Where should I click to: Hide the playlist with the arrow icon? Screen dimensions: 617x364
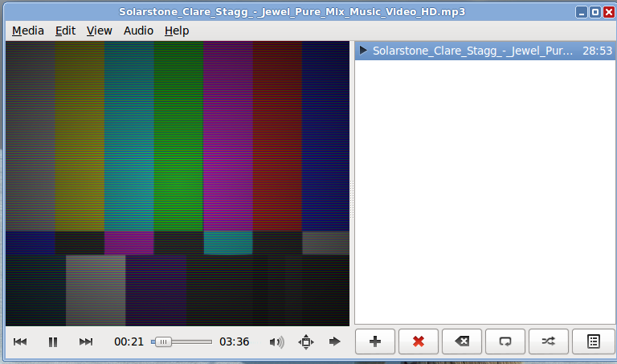coord(335,342)
